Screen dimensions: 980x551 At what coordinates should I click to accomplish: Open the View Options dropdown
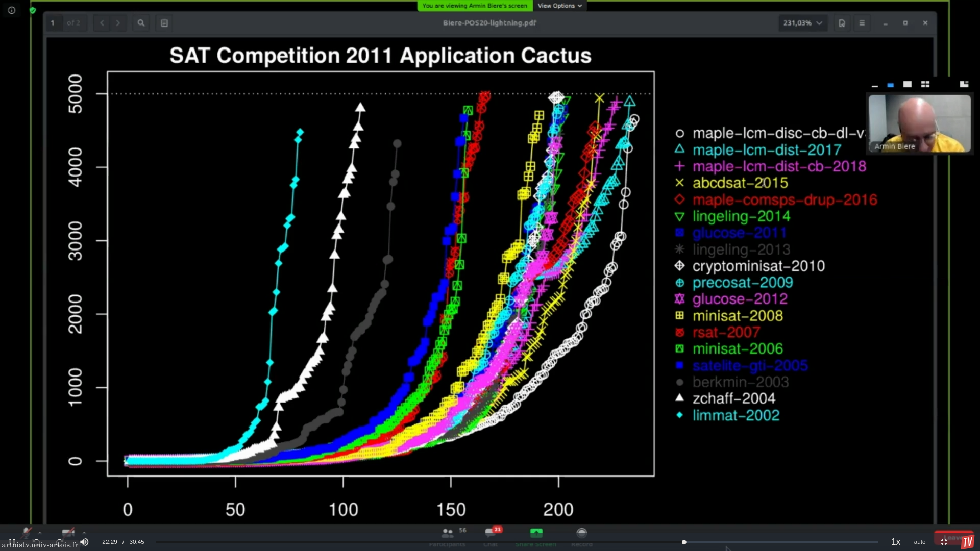coord(559,6)
